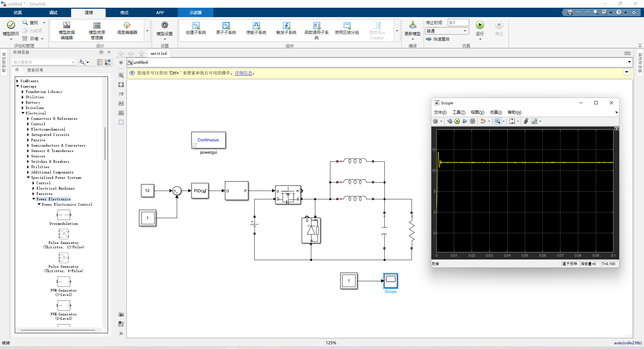Select PWM Generator (2-Level) library block
This screenshot has height=349, width=644.
click(x=64, y=282)
